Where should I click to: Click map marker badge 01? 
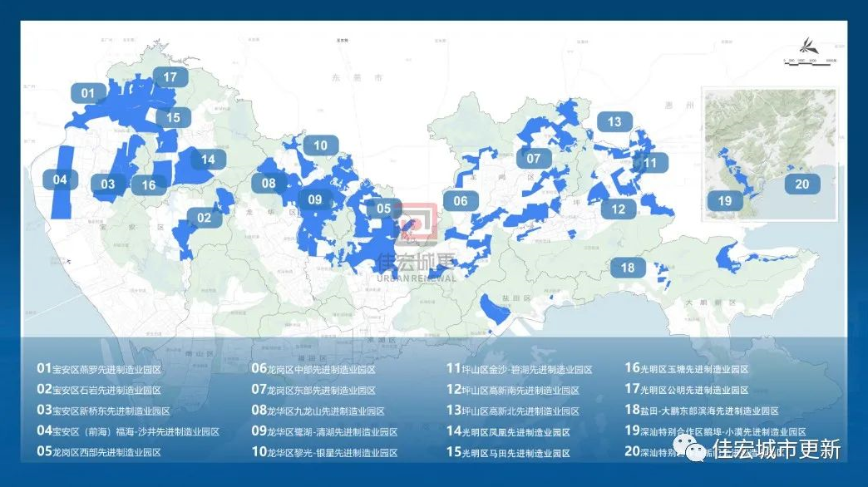[x=87, y=93]
